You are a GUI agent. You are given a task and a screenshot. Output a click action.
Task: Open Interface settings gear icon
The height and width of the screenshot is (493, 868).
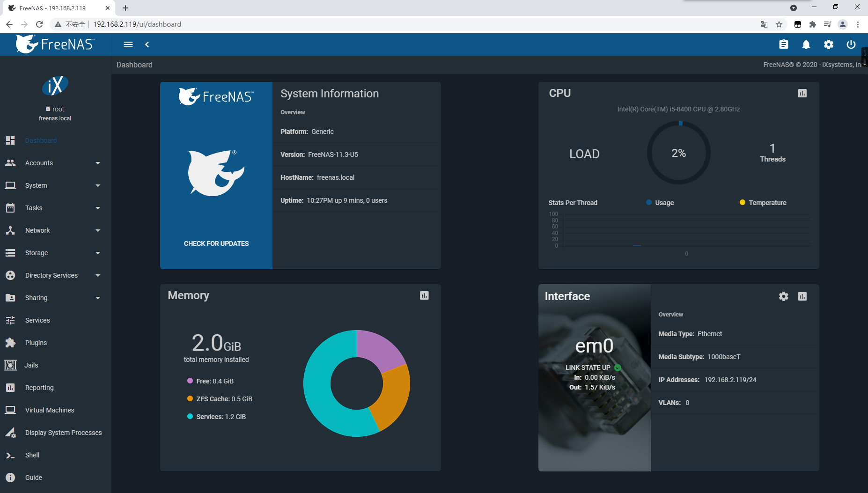(x=784, y=296)
